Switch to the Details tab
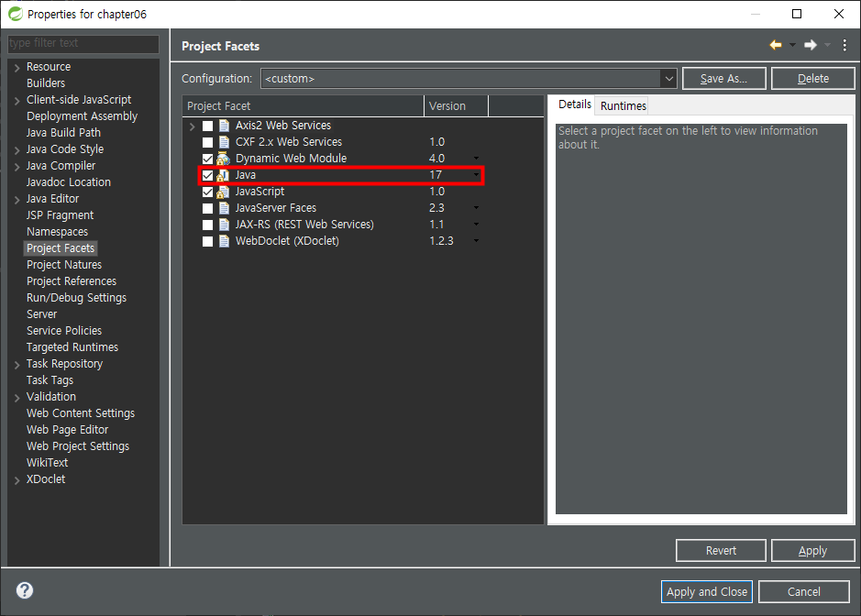 click(x=574, y=104)
